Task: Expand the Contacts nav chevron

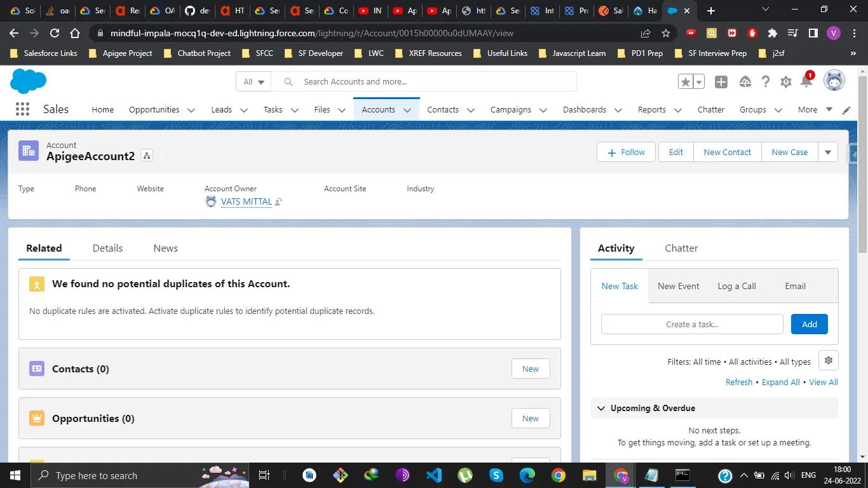Action: 471,110
